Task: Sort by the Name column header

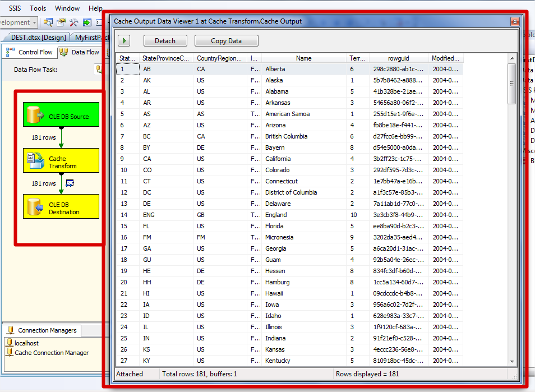Action: click(303, 58)
